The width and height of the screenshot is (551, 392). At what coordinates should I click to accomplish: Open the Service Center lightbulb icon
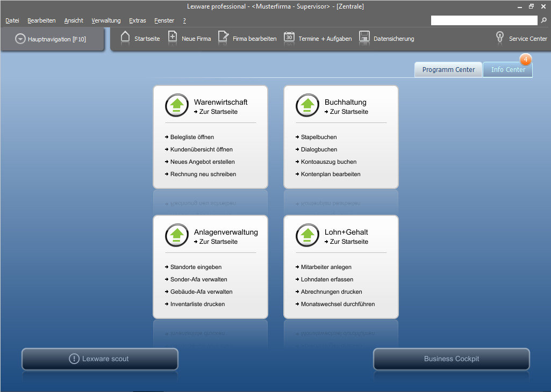[499, 38]
